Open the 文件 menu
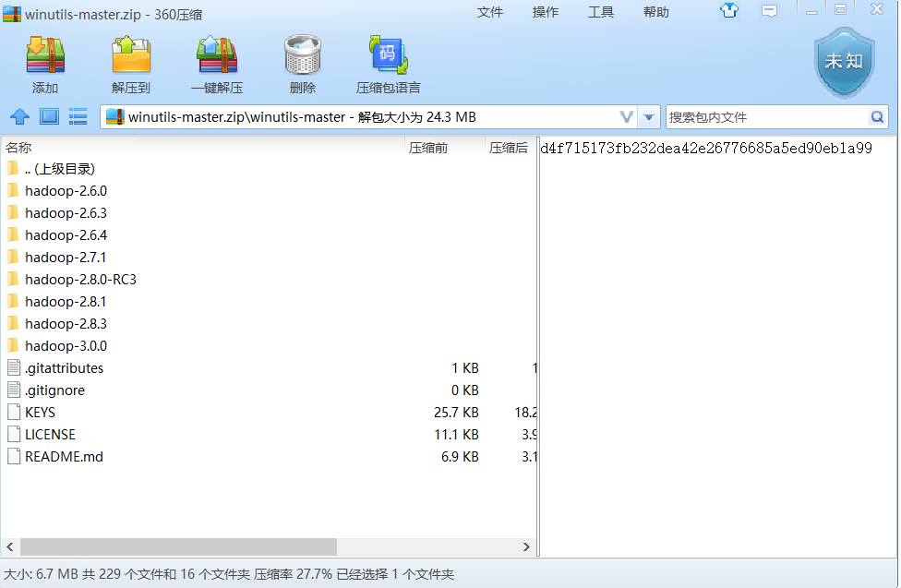Screen dimensions: 901x588 click(x=489, y=12)
